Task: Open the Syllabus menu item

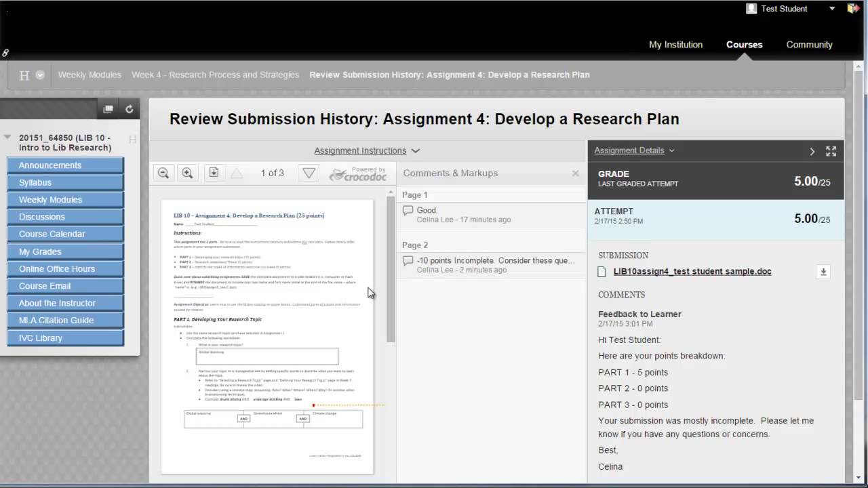Action: (x=65, y=182)
